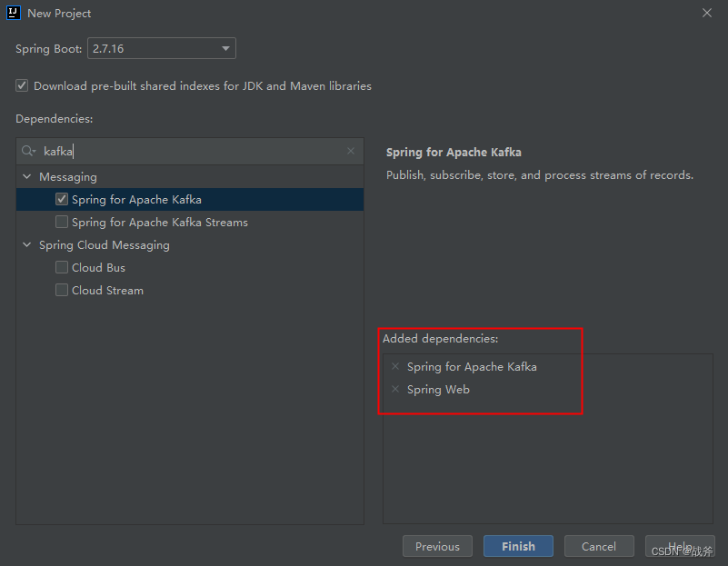728x566 pixels.
Task: Check Spring for Apache Kafka Streams
Action: click(x=62, y=223)
